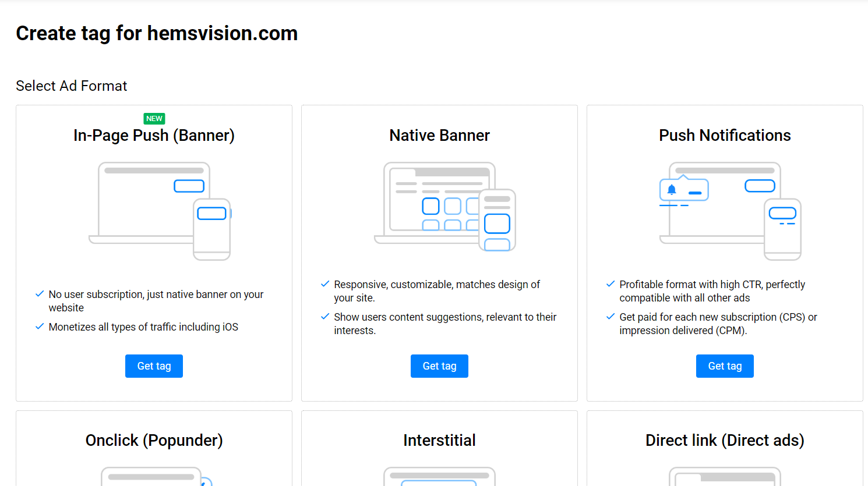The image size is (868, 486).
Task: Click Get tag for Native Banner
Action: click(x=439, y=366)
